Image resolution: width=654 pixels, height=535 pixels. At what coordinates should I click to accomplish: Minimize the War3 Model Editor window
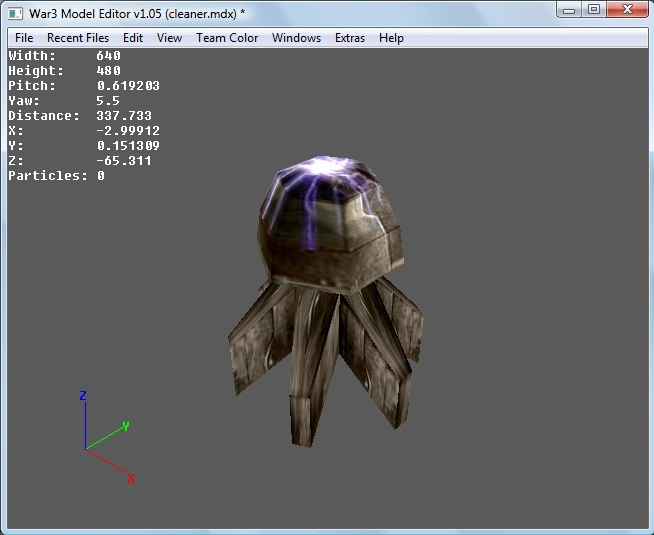coord(569,10)
